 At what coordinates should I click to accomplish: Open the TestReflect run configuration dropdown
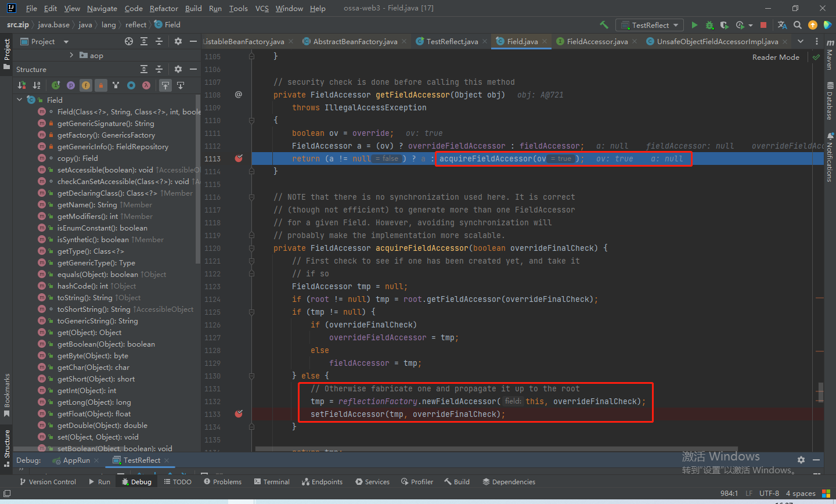click(650, 25)
